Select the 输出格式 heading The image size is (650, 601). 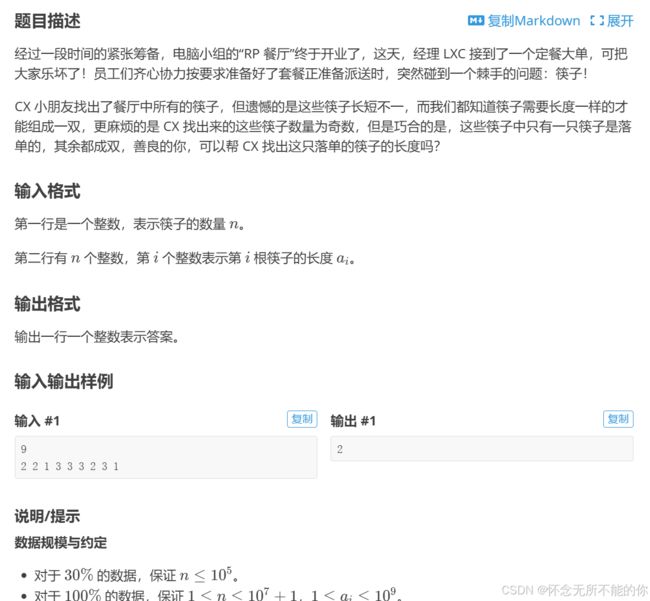pyautogui.click(x=47, y=304)
